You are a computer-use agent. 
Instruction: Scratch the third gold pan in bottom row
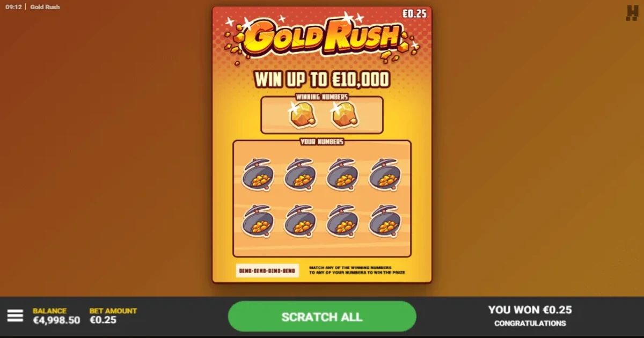tap(343, 221)
